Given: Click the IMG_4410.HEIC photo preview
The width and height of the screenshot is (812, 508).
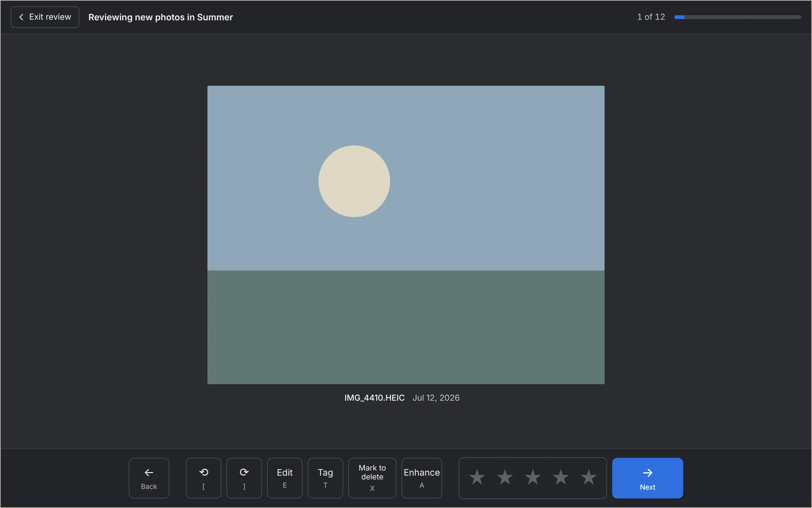Looking at the screenshot, I should pos(406,235).
